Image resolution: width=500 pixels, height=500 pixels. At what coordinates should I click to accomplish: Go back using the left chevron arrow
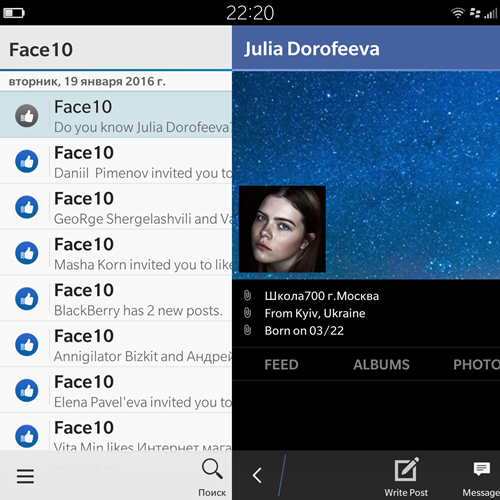(257, 475)
